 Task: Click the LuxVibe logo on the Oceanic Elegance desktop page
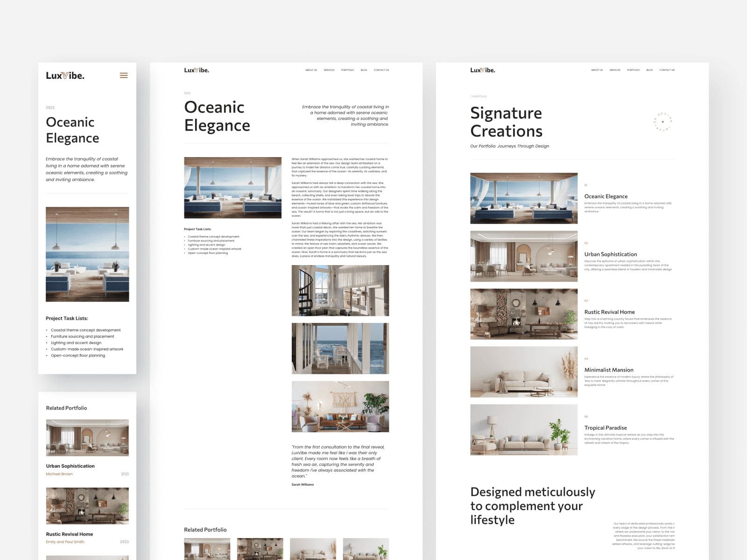[x=197, y=70]
